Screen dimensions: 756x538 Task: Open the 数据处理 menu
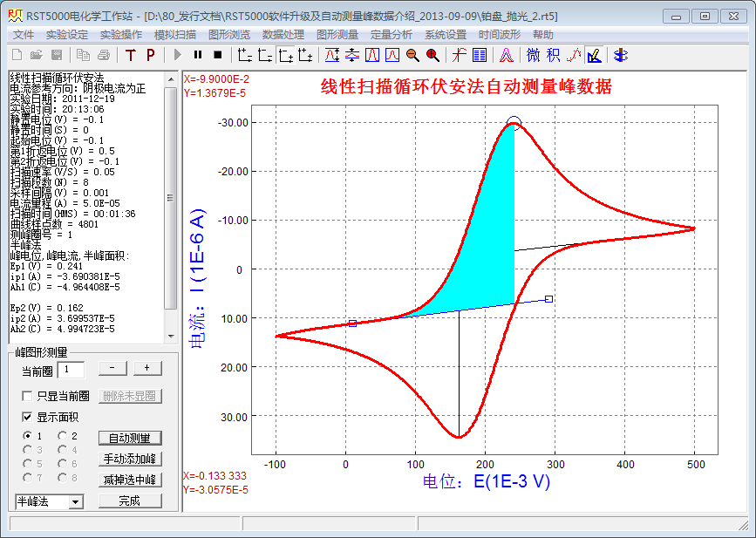tap(283, 35)
